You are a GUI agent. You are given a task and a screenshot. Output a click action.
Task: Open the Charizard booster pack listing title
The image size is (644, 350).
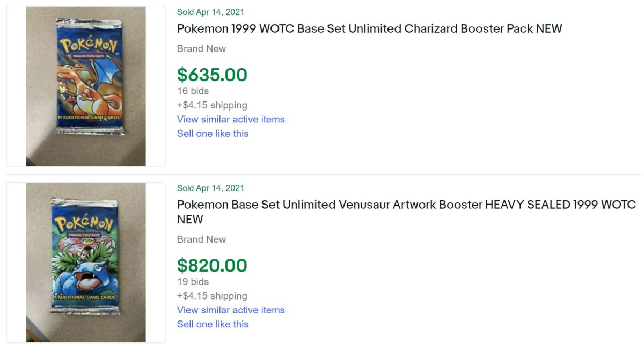point(369,28)
